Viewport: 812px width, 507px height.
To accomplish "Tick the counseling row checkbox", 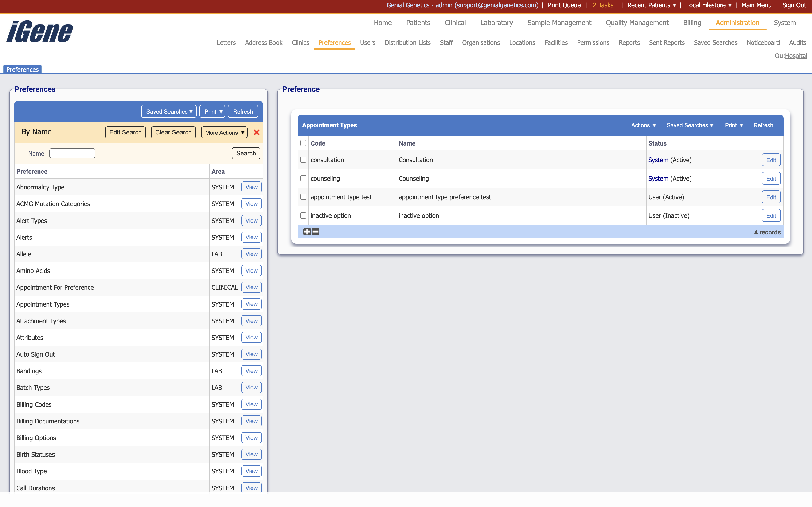I will (x=303, y=178).
